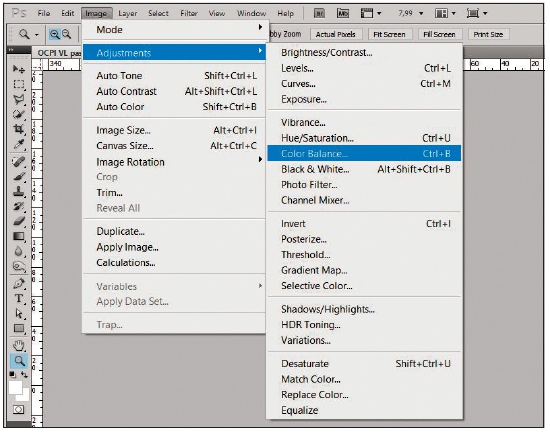Image resolution: width=550 pixels, height=432 pixels.
Task: Expand the Mode submenu
Action: tap(175, 29)
